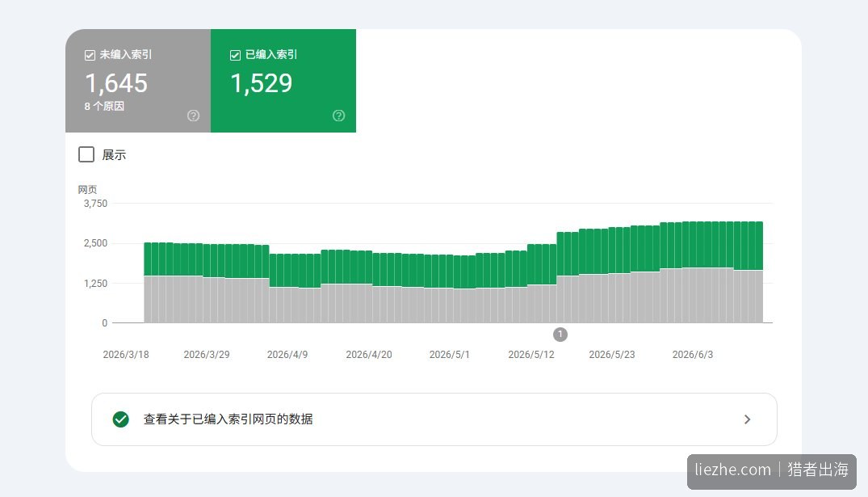The width and height of the screenshot is (868, 497).
Task: Open help icon on 未编入索引 card
Action: 193,116
